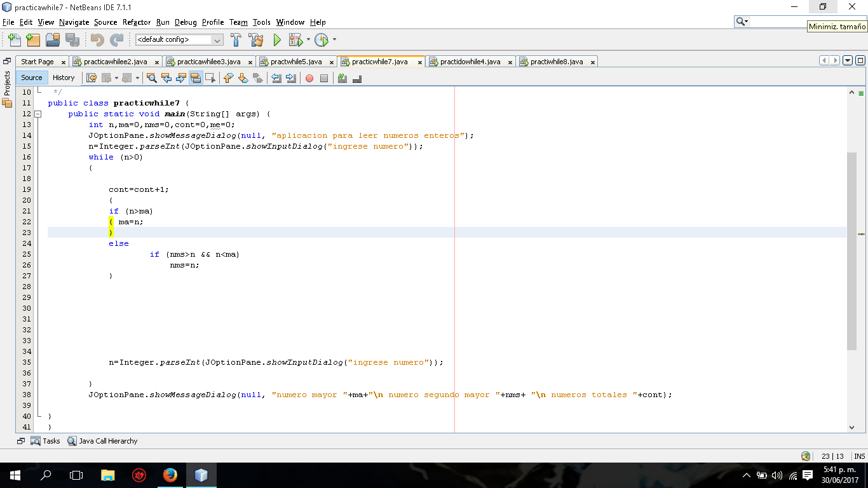
Task: Toggle bookmark on the current line
Action: pyautogui.click(x=257, y=78)
